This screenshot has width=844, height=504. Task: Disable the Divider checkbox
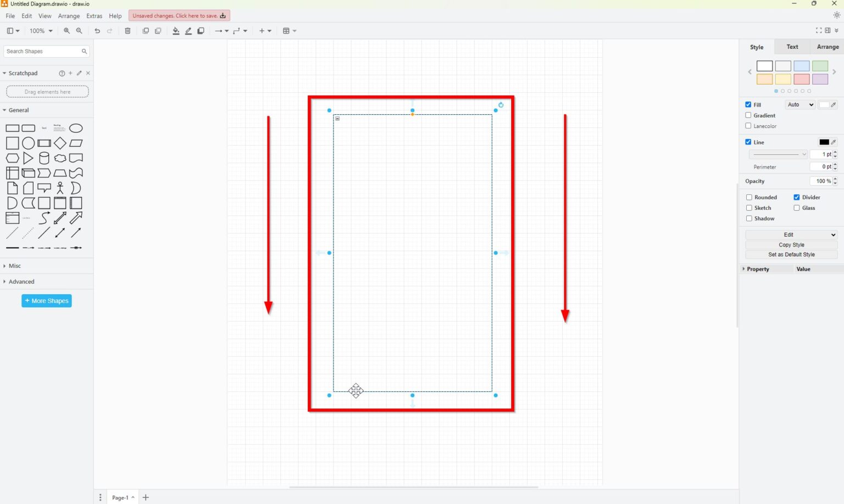(x=797, y=197)
